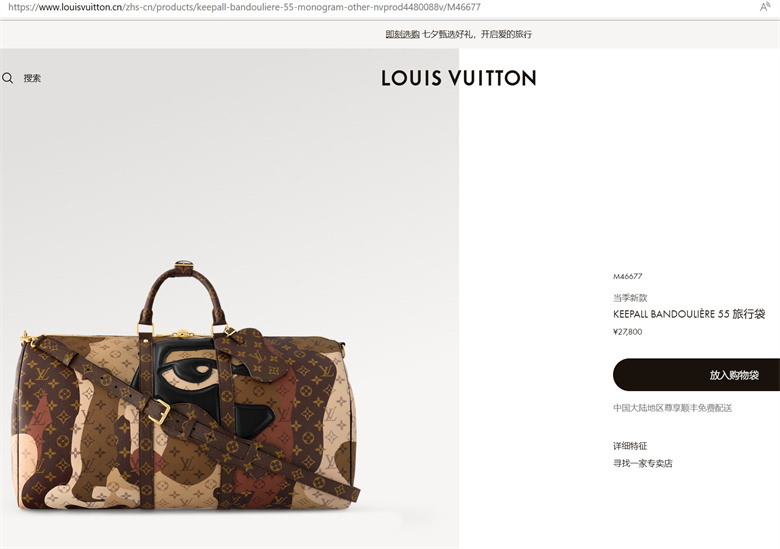Open the 搜索 search label

point(32,78)
